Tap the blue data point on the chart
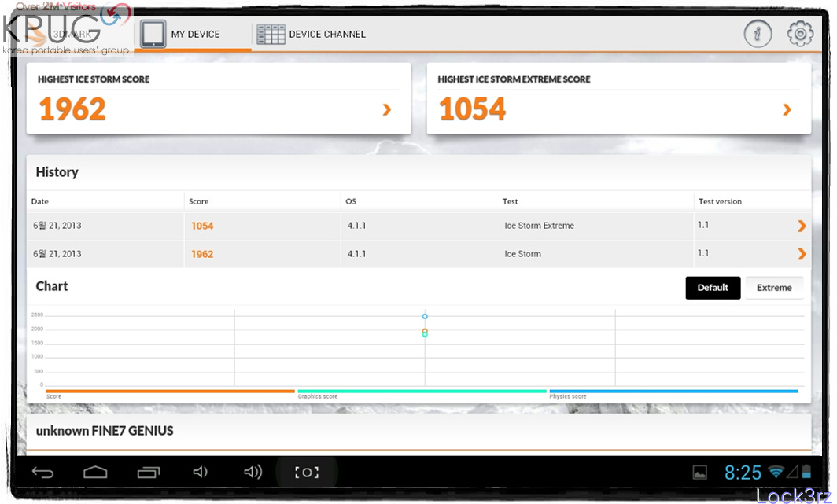The image size is (837, 504). pyautogui.click(x=425, y=316)
